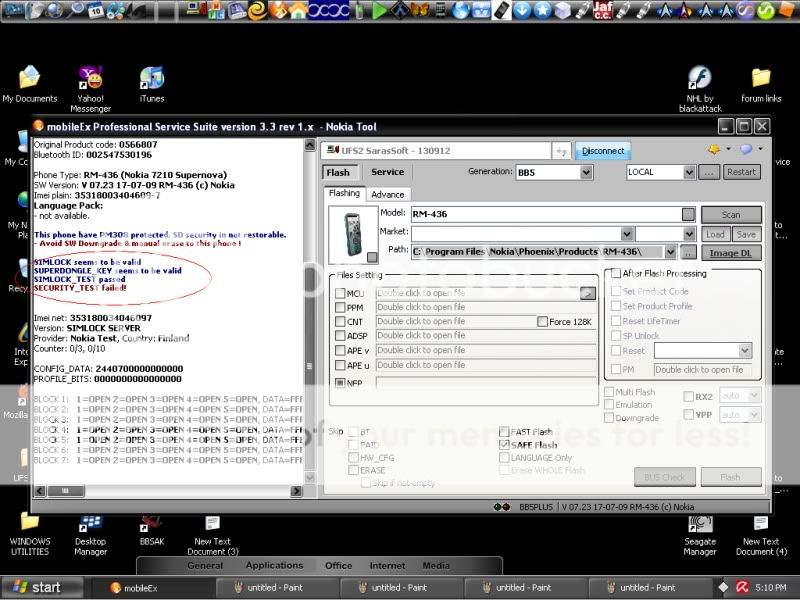Screen dimensions: 800x600
Task: Open the Advance sub-tab
Action: [x=388, y=194]
